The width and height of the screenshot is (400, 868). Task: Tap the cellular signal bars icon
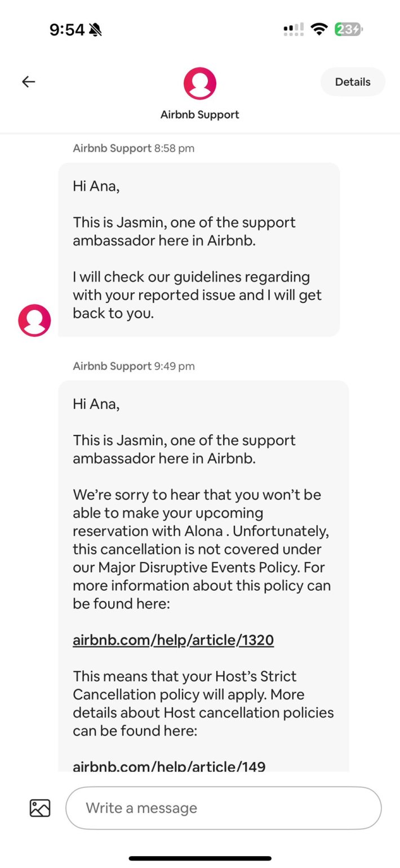[x=294, y=29]
